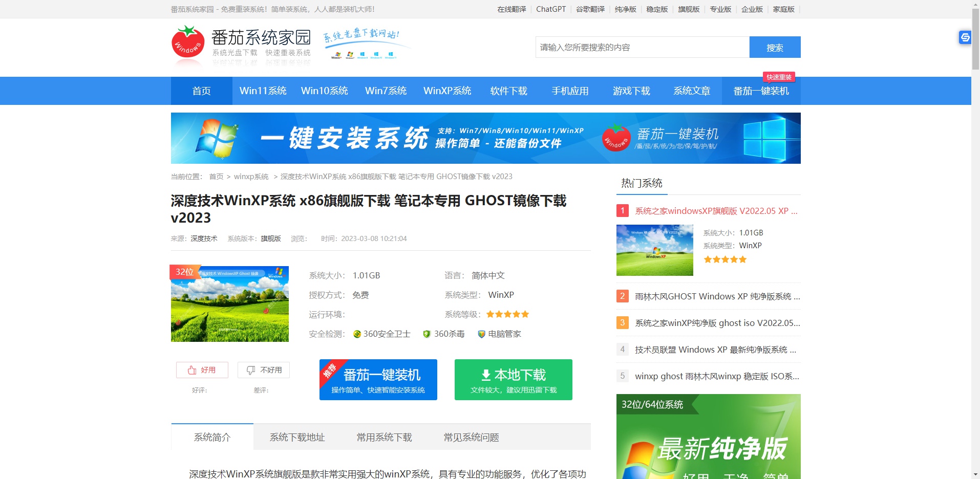The width and height of the screenshot is (980, 479).
Task: Click the blue floating sidebar icon
Action: tap(965, 37)
